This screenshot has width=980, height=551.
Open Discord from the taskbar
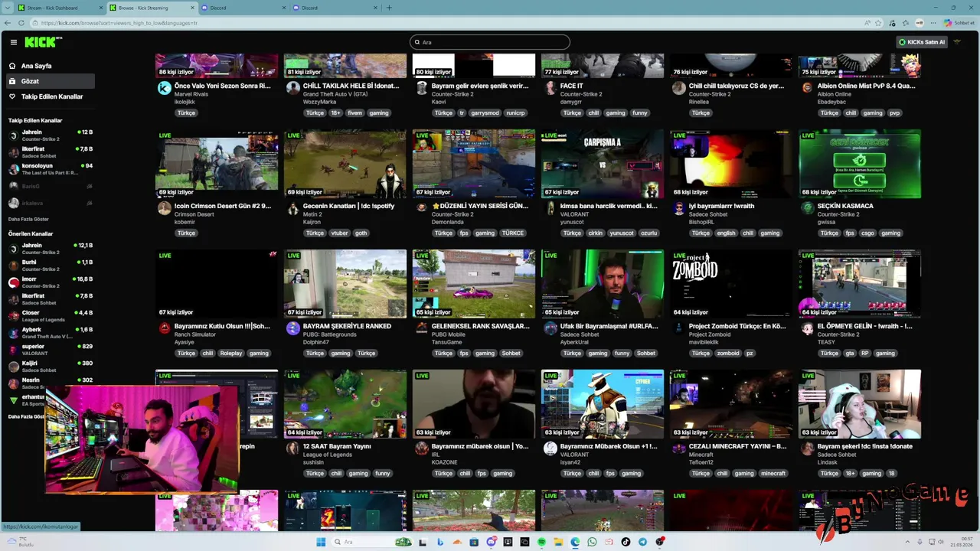coord(492,542)
